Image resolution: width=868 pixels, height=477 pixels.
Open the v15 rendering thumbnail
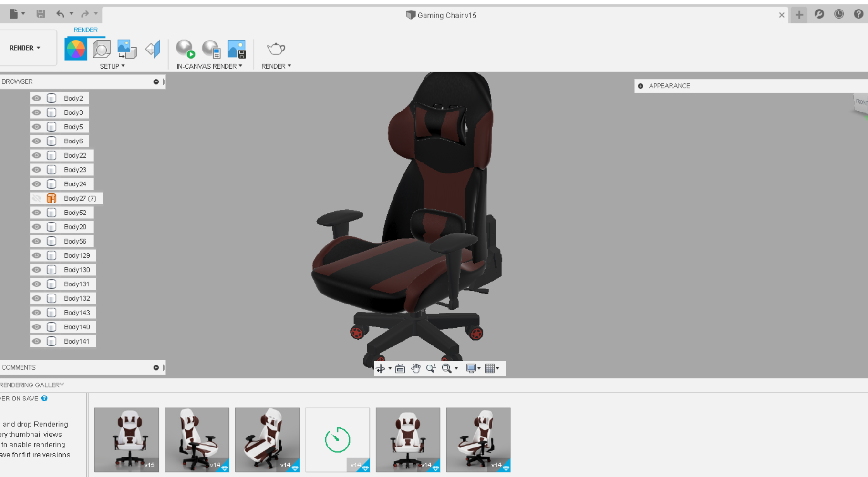[126, 440]
